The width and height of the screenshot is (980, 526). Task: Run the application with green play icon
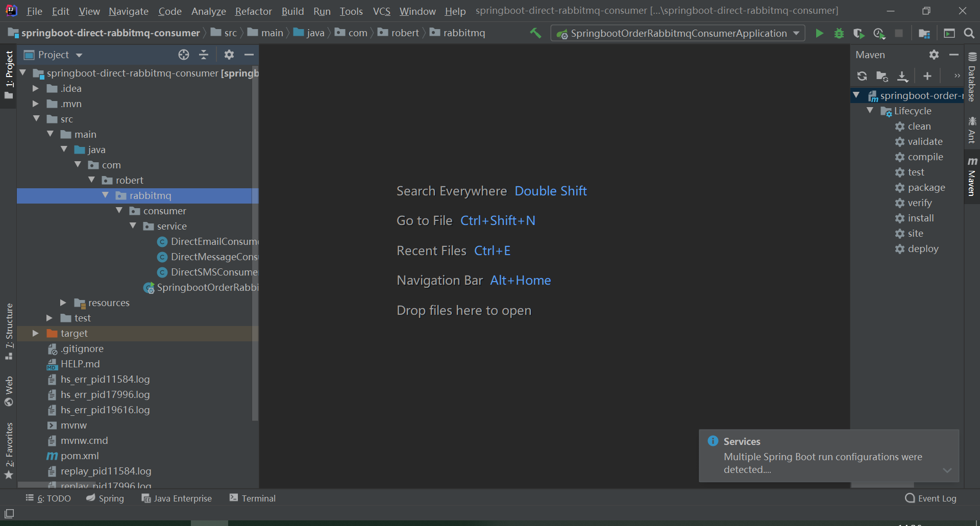click(x=819, y=33)
